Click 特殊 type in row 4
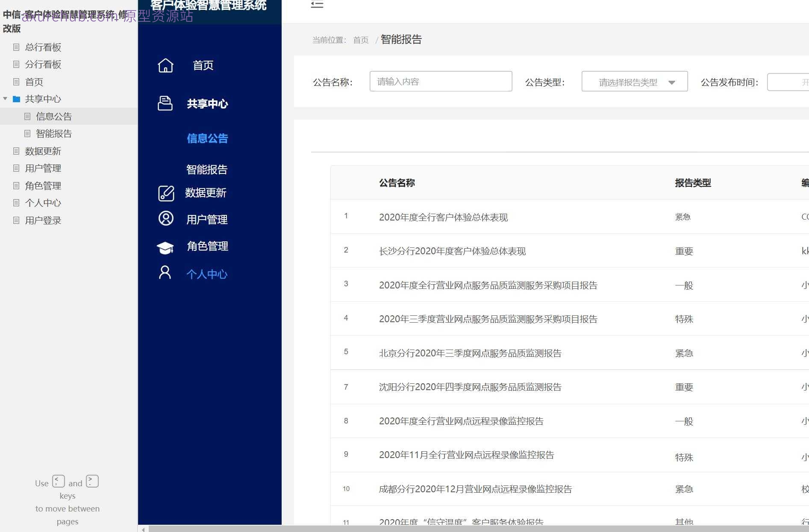The image size is (809, 532). [684, 319]
